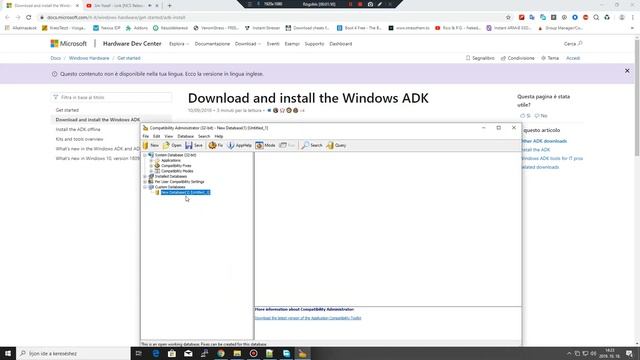640x360 pixels.
Task: Open the latest Application Compatibility Toolkit download link
Action: [308, 318]
